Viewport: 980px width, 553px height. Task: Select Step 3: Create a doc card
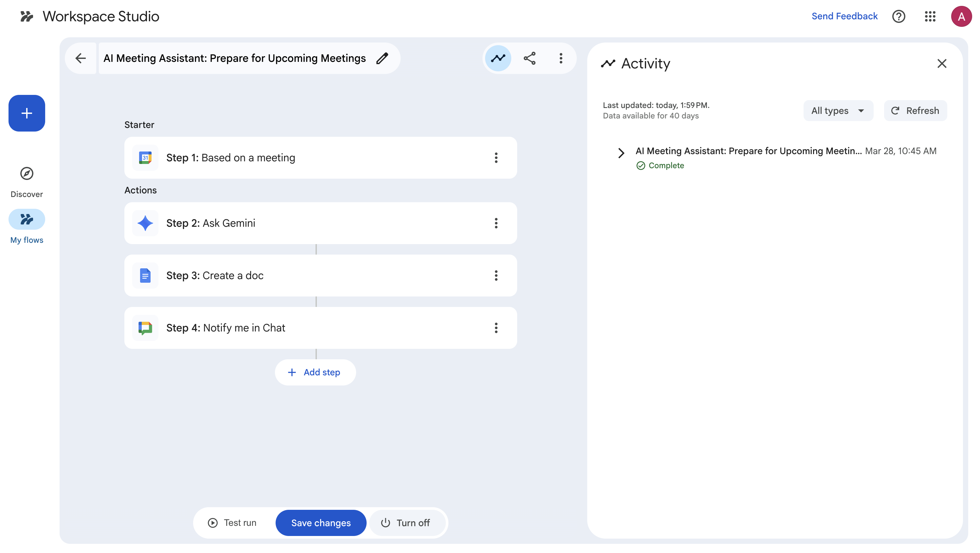pos(321,276)
